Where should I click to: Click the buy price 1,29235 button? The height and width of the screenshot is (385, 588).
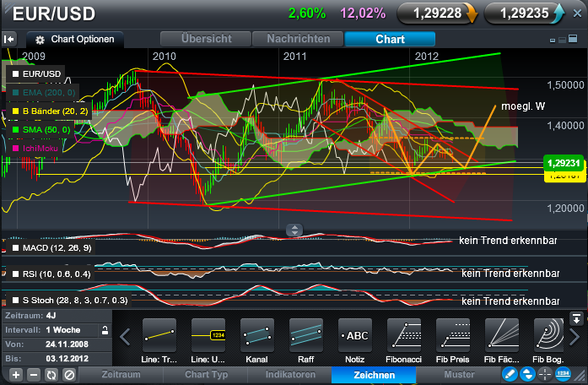click(524, 14)
